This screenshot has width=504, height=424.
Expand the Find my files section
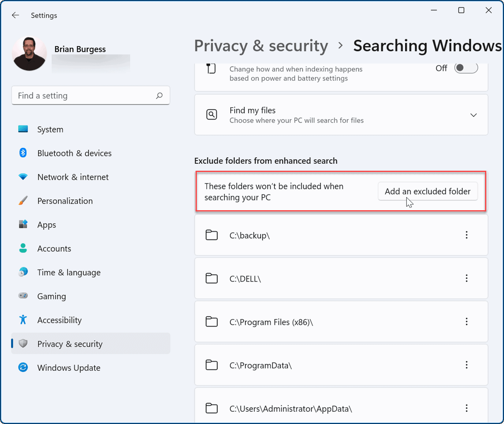tap(474, 115)
